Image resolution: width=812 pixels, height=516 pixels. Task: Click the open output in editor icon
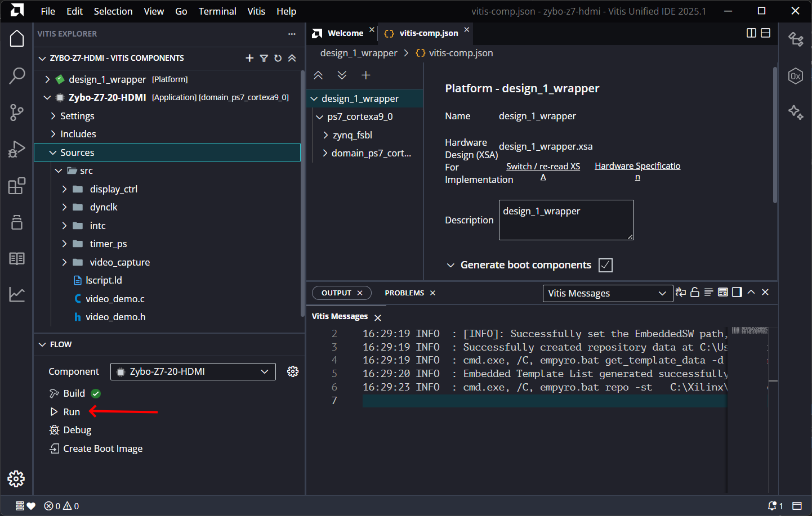tap(723, 292)
